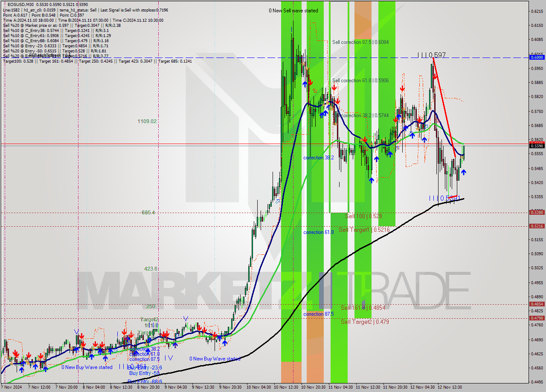Click the blue 'I V' wave marker
Image resolution: width=546 pixels, height=392 pixels.
169,357
